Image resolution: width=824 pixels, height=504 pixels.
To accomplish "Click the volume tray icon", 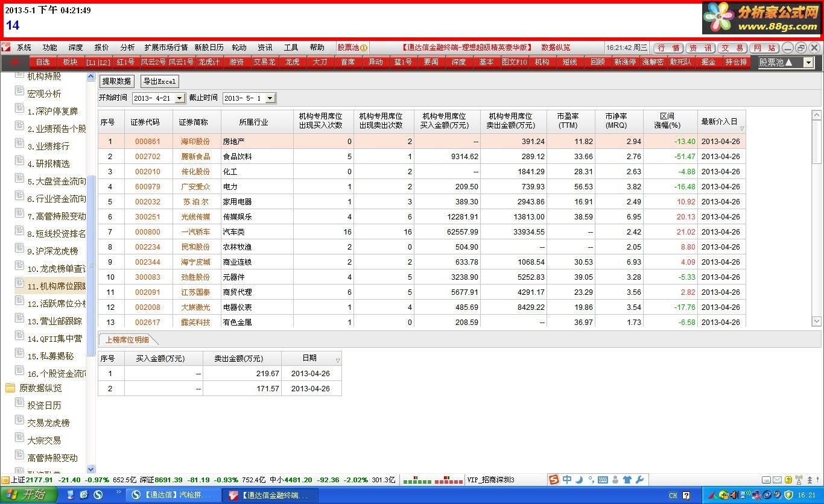I will pyautogui.click(x=734, y=496).
